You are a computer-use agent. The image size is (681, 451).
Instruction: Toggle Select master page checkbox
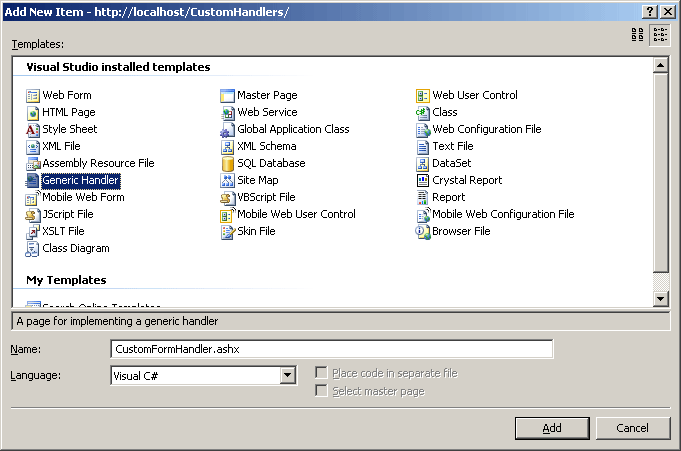point(321,391)
